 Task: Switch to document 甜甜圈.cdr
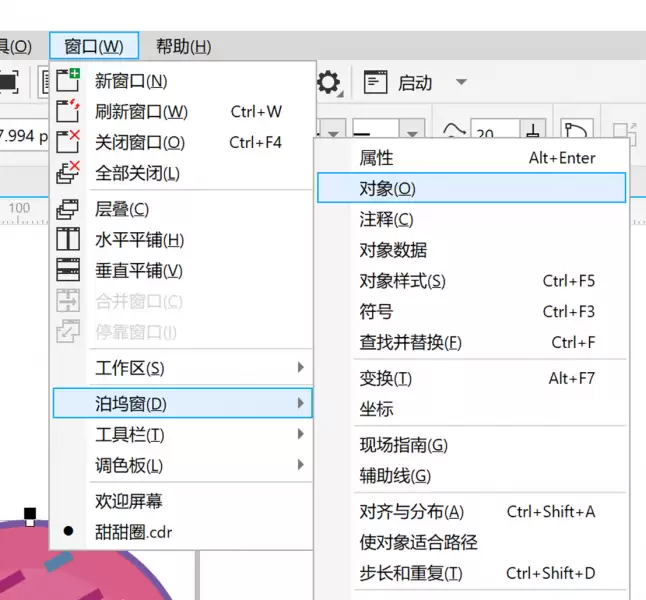click(181, 532)
